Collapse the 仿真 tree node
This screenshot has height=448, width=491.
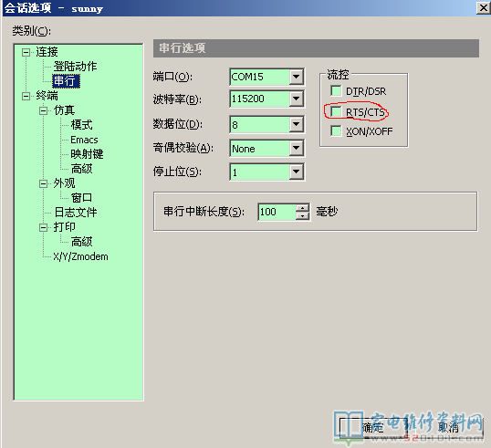(44, 110)
